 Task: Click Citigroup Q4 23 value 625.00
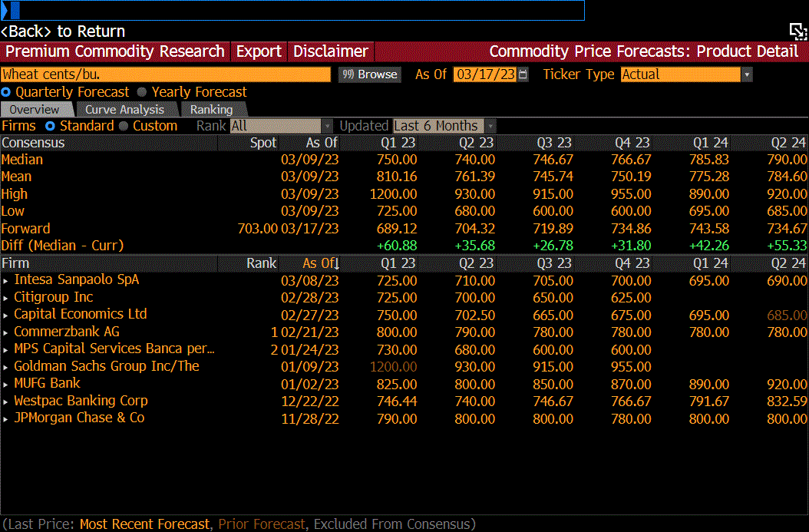pos(630,298)
